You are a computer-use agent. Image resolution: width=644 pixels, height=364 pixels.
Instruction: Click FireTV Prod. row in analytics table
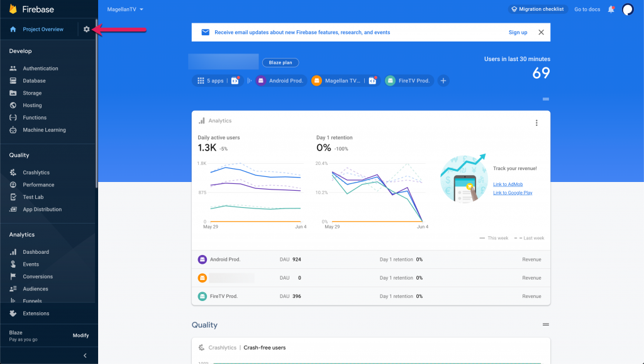(x=371, y=296)
